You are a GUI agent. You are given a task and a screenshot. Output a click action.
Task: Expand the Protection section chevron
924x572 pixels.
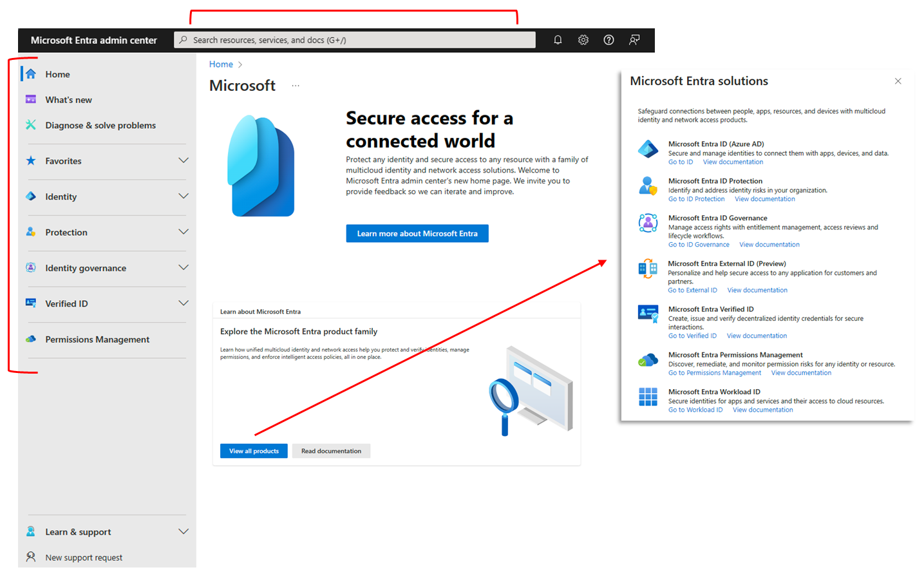coord(184,232)
